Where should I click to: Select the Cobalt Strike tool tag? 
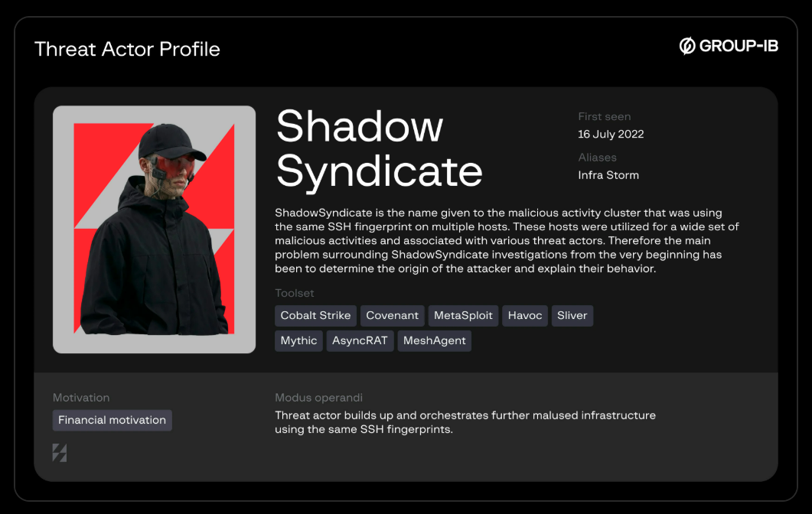315,316
